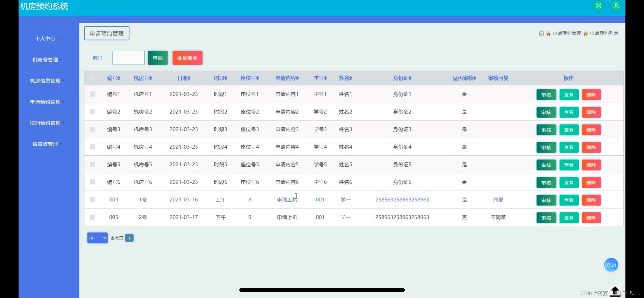Click the 申请预约管理 page title tab

[107, 33]
